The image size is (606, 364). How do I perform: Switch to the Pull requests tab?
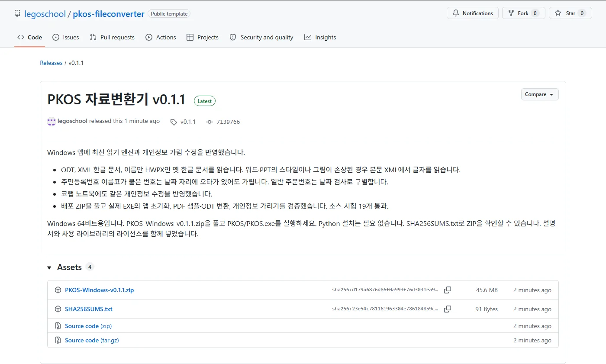coord(112,37)
